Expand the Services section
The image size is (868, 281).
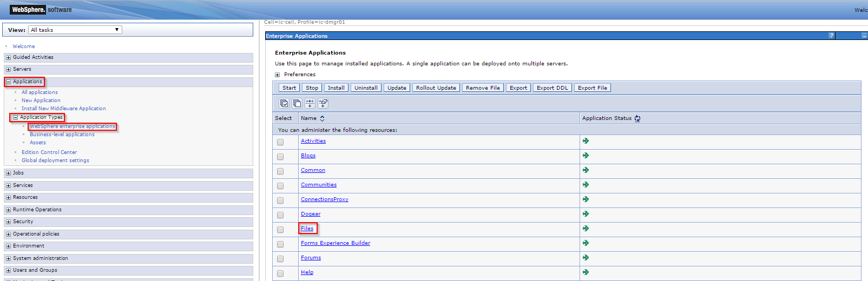[x=8, y=185]
